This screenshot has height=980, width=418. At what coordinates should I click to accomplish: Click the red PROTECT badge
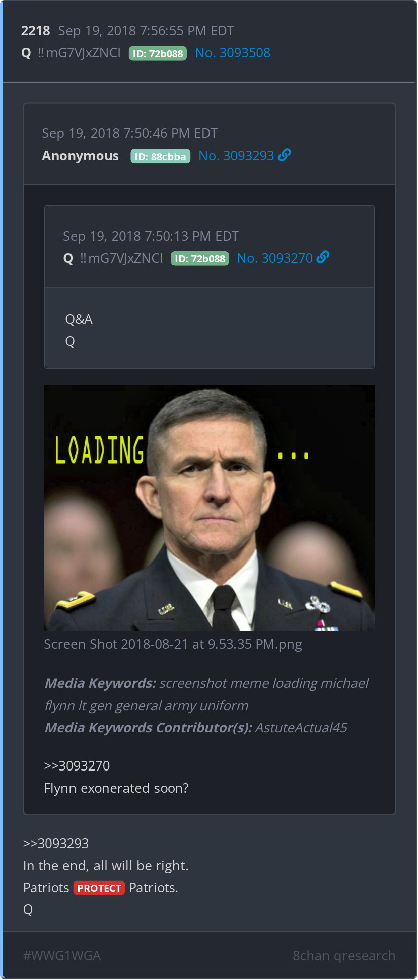tap(99, 888)
